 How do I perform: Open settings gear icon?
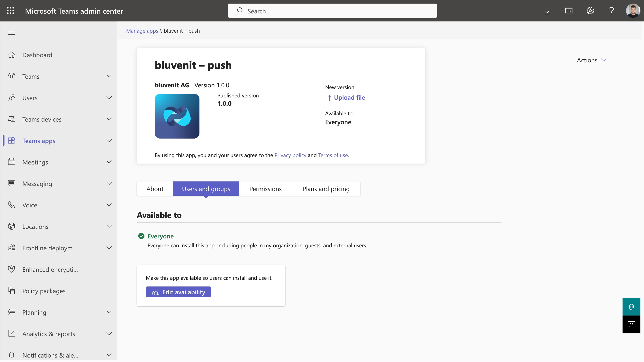pos(590,11)
